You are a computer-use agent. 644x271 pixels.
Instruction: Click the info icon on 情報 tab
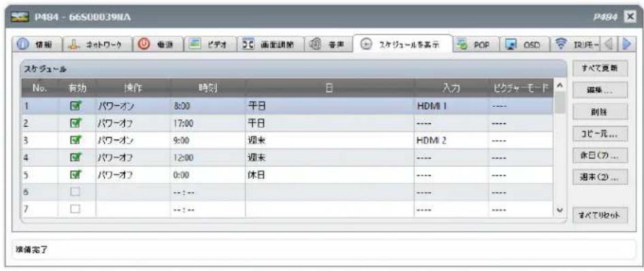[22, 44]
